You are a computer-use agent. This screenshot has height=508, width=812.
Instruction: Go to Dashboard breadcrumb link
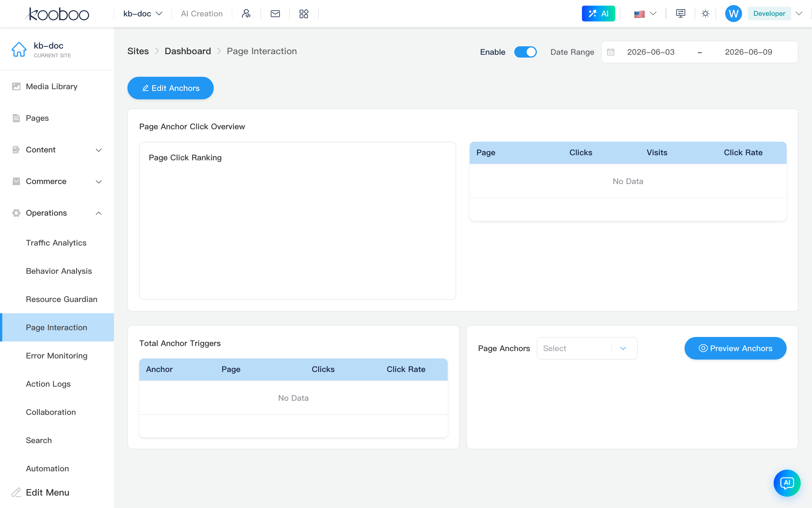pyautogui.click(x=187, y=51)
